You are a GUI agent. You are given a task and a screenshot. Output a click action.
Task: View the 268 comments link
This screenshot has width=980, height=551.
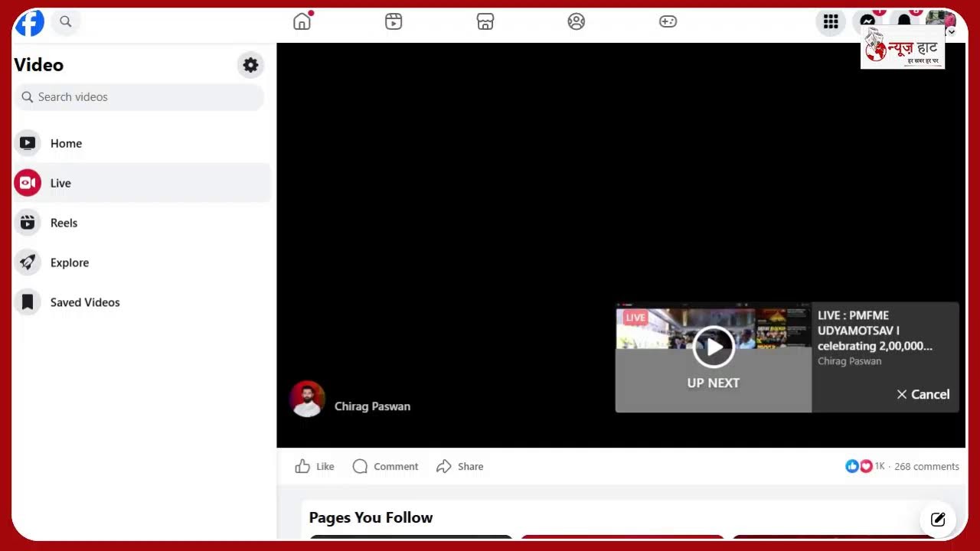(926, 466)
